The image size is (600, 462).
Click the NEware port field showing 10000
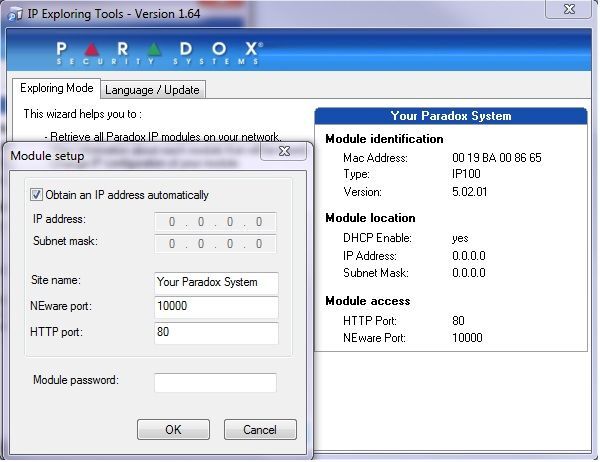pos(216,307)
